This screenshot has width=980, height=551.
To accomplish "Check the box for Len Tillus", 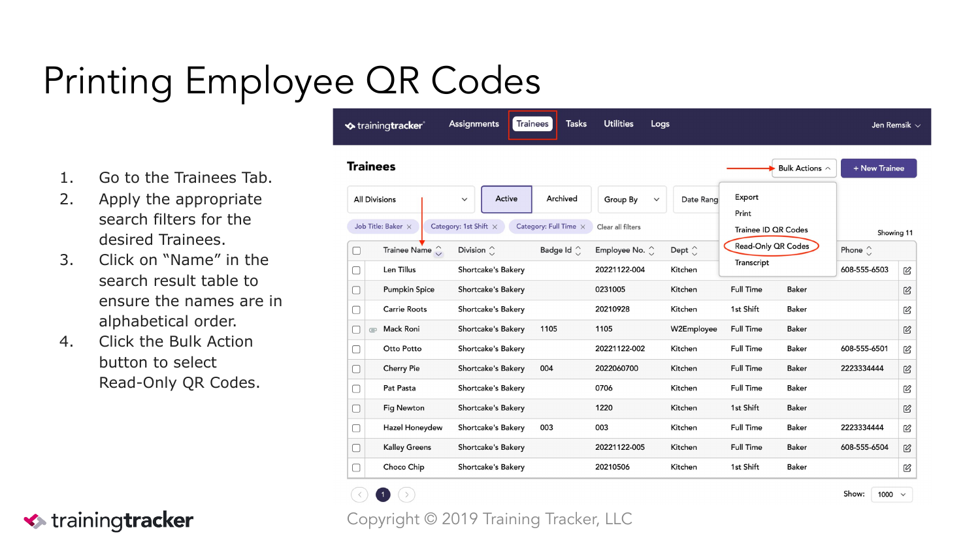I will coord(356,270).
